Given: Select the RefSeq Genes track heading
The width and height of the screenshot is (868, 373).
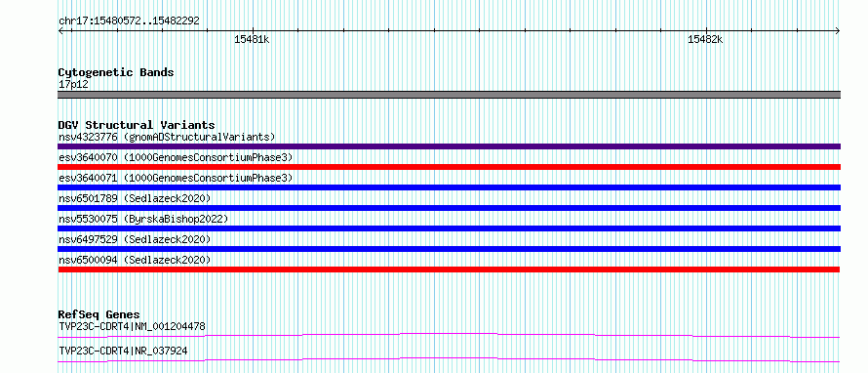Looking at the screenshot, I should (99, 314).
